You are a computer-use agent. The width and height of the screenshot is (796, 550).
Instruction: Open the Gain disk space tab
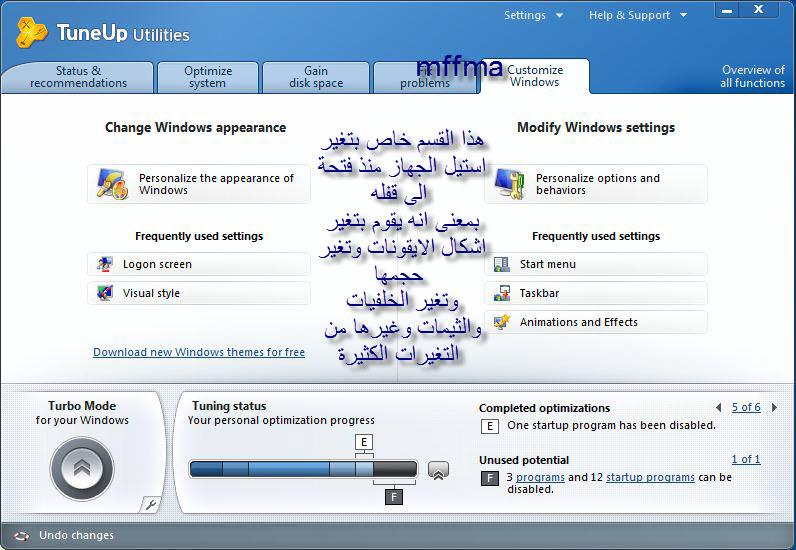pyautogui.click(x=316, y=77)
